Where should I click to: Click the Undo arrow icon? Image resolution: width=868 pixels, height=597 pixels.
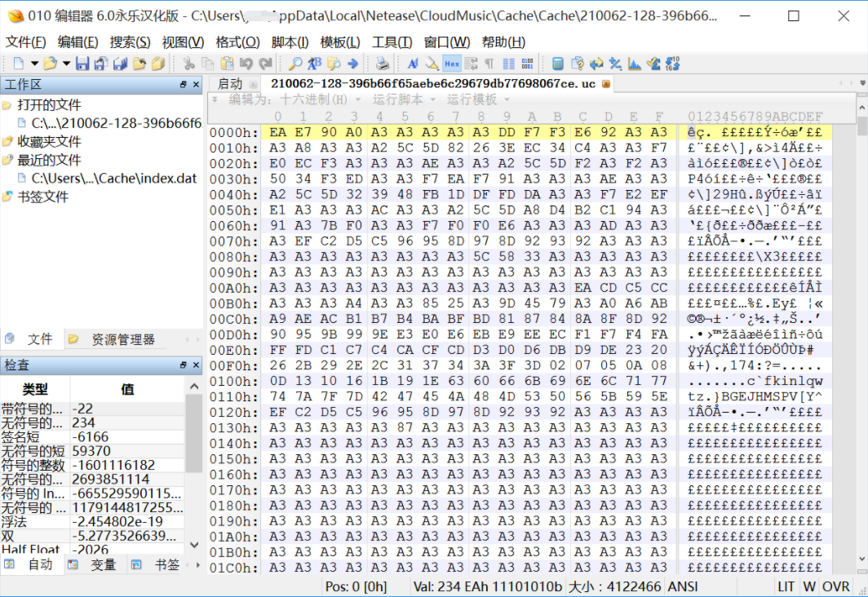[x=246, y=64]
